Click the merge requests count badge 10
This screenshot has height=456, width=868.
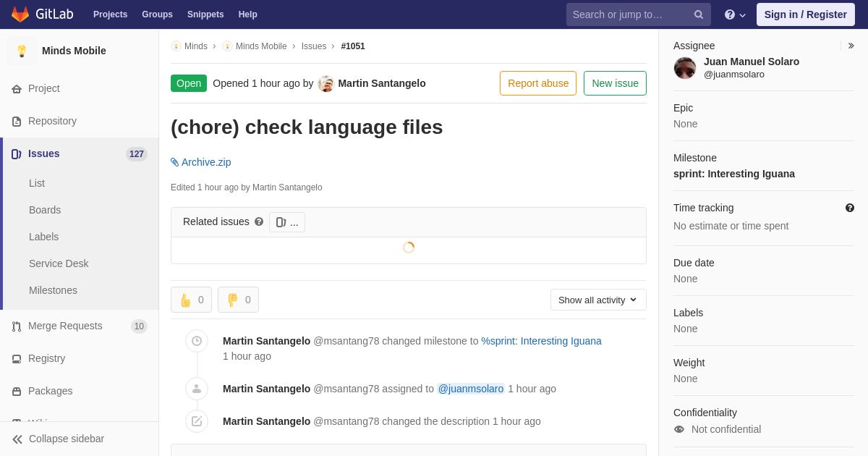tap(139, 326)
